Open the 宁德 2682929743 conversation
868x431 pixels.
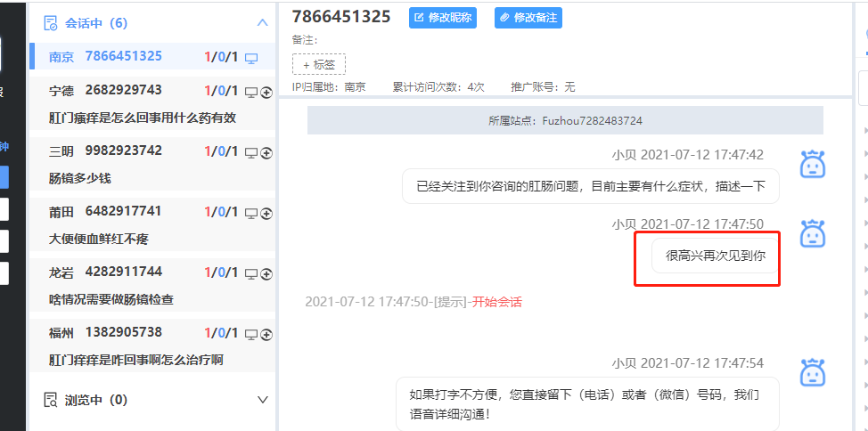tap(152, 104)
